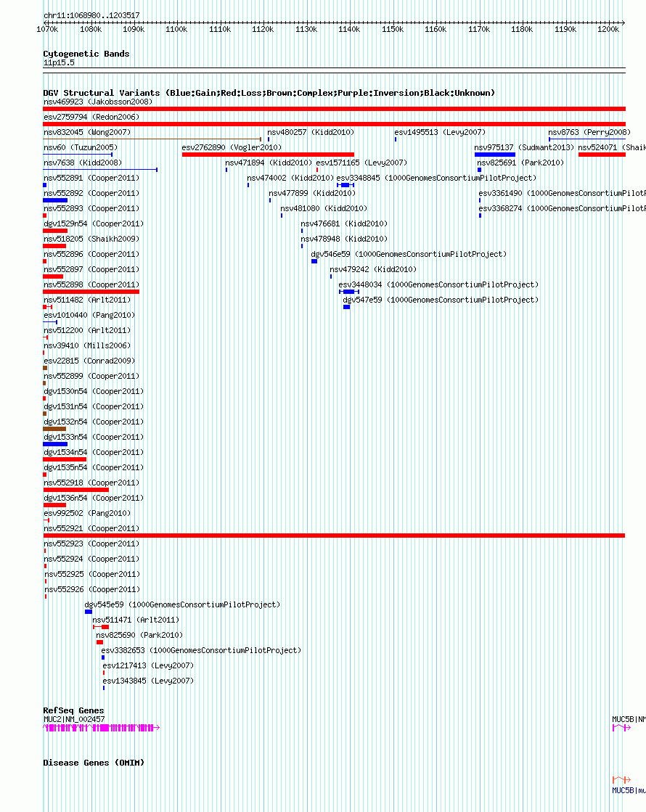
Task: Click the nsv7638 (Kidd2008) label
Action: [x=83, y=163]
